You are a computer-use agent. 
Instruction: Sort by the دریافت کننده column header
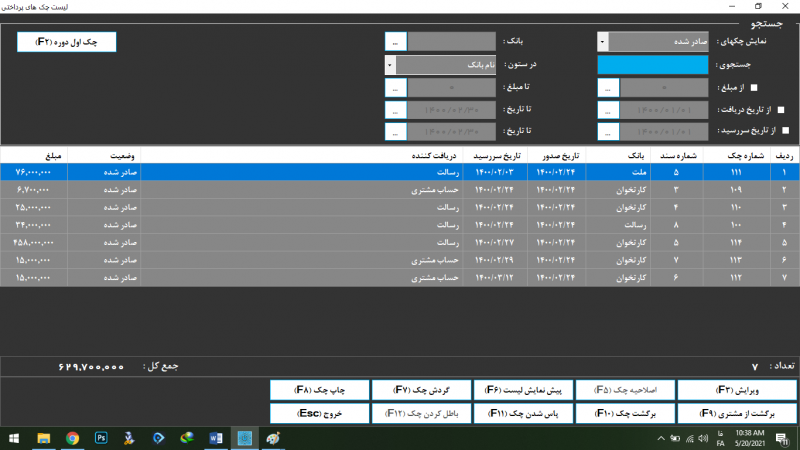(302, 156)
